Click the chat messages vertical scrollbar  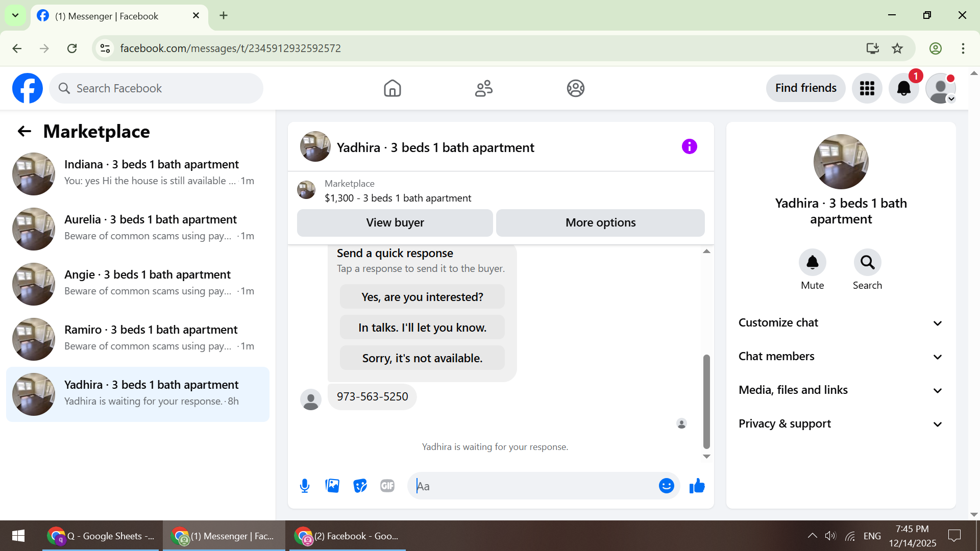click(706, 400)
